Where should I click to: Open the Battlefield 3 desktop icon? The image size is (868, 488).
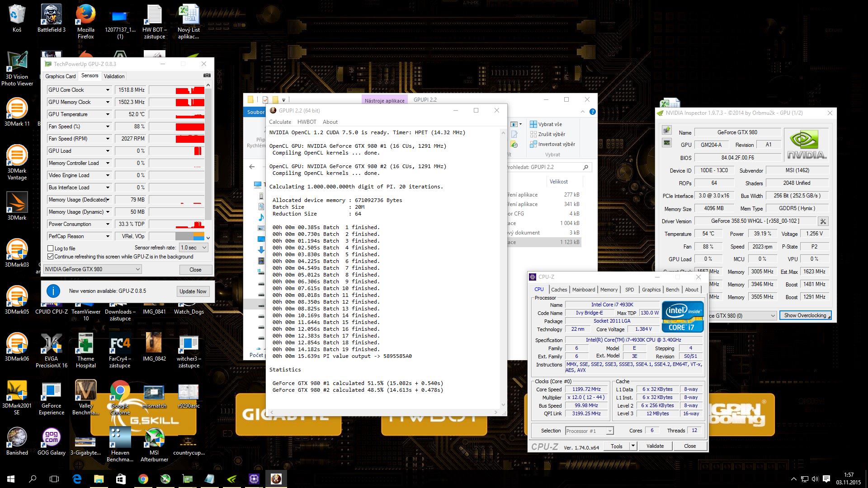point(51,18)
